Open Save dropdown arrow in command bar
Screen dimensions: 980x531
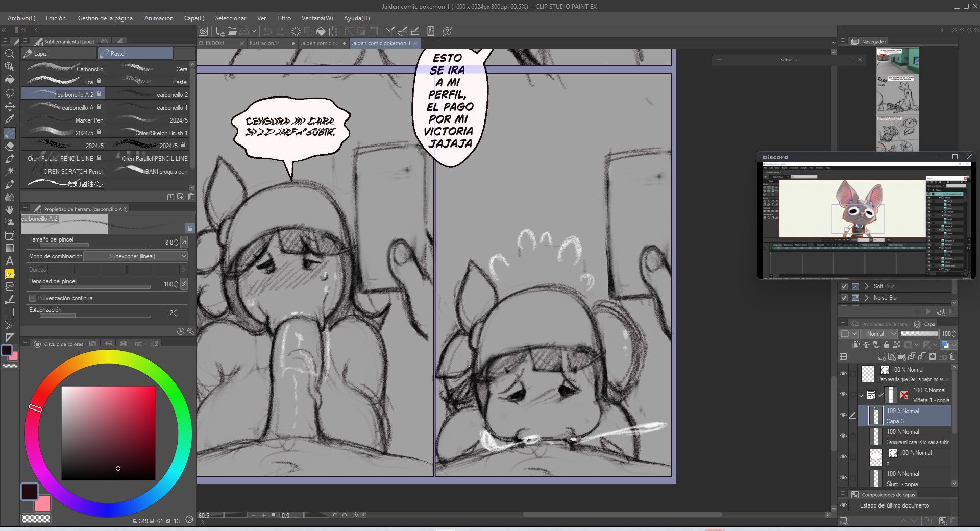coord(253,31)
